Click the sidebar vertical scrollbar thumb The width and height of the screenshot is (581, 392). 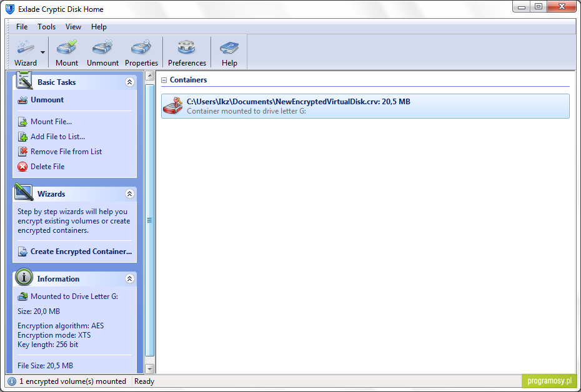[150, 220]
